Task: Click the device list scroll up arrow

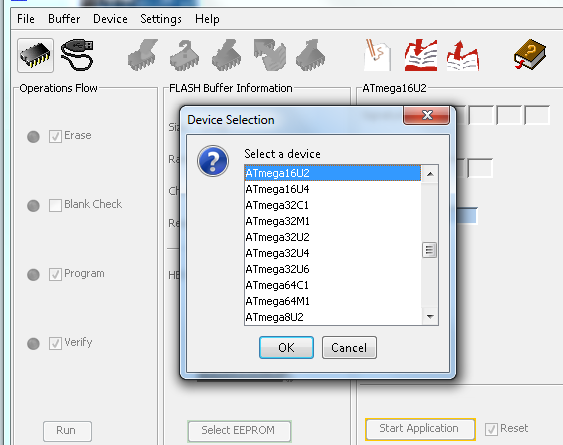Action: tap(430, 174)
